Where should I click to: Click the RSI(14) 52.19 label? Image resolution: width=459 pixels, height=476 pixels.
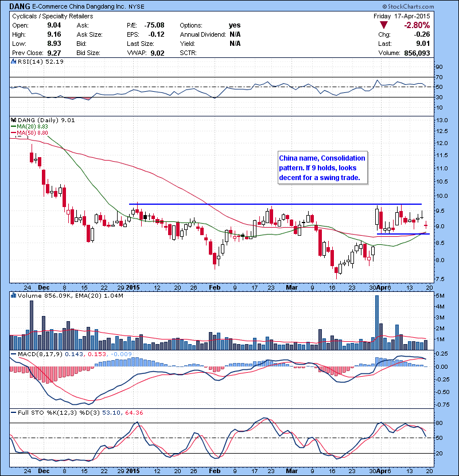coord(40,61)
